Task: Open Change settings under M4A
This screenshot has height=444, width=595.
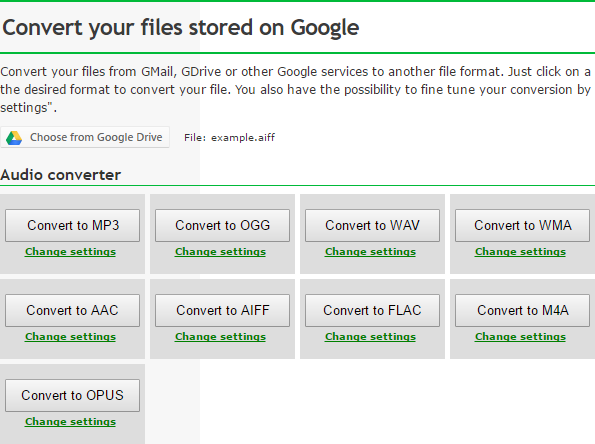Action: [520, 337]
